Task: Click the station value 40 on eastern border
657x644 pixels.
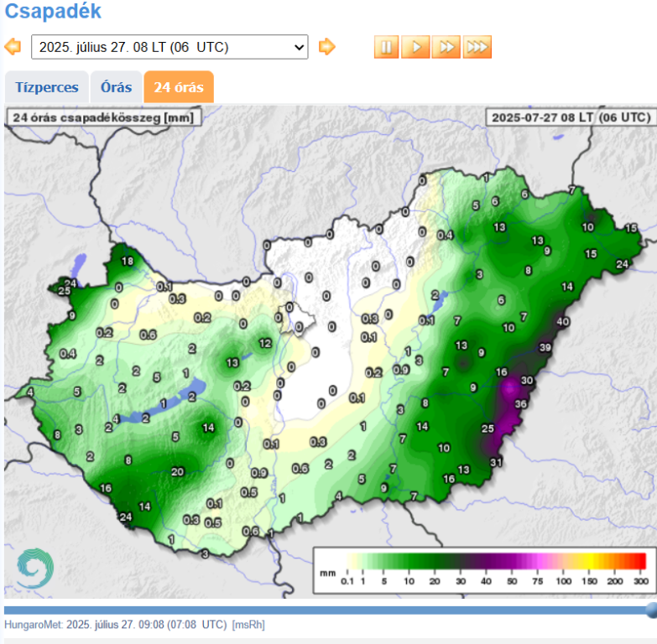Action: pos(563,322)
